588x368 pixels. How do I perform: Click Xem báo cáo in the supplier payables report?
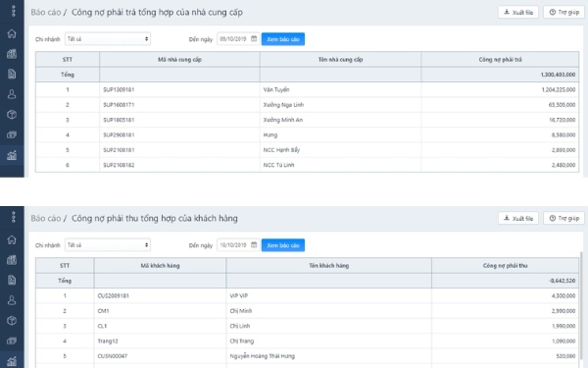(283, 39)
